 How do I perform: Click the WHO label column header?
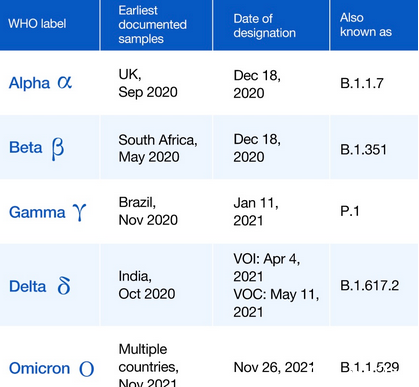(x=50, y=25)
